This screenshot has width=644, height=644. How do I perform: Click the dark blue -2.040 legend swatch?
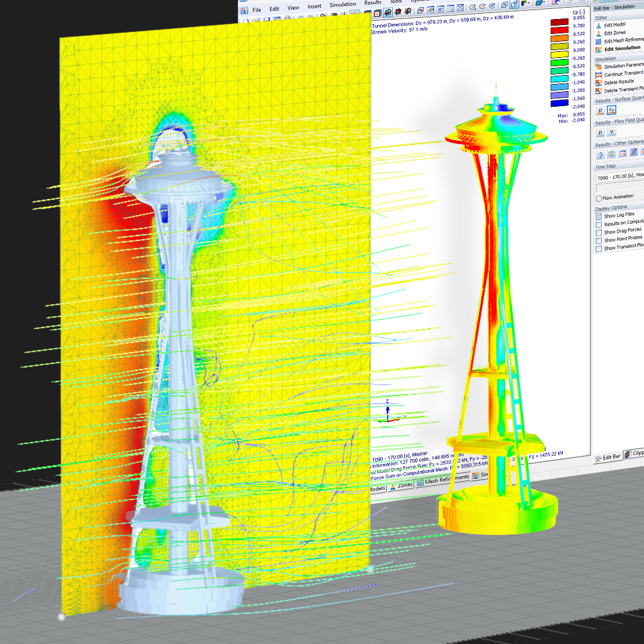559,103
